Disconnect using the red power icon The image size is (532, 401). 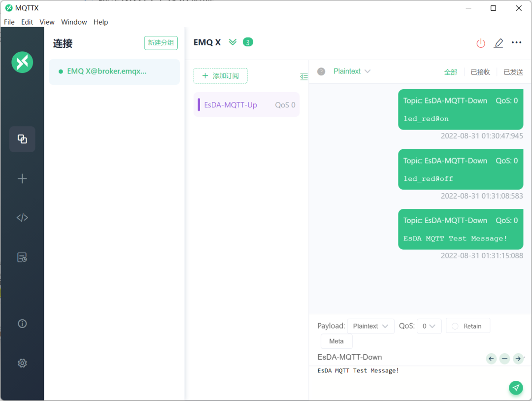coord(481,43)
